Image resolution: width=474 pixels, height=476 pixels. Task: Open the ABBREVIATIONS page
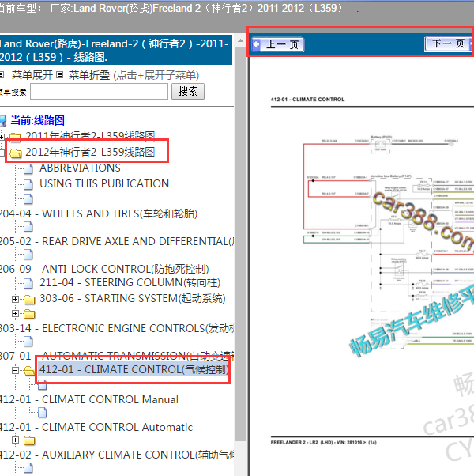80,168
